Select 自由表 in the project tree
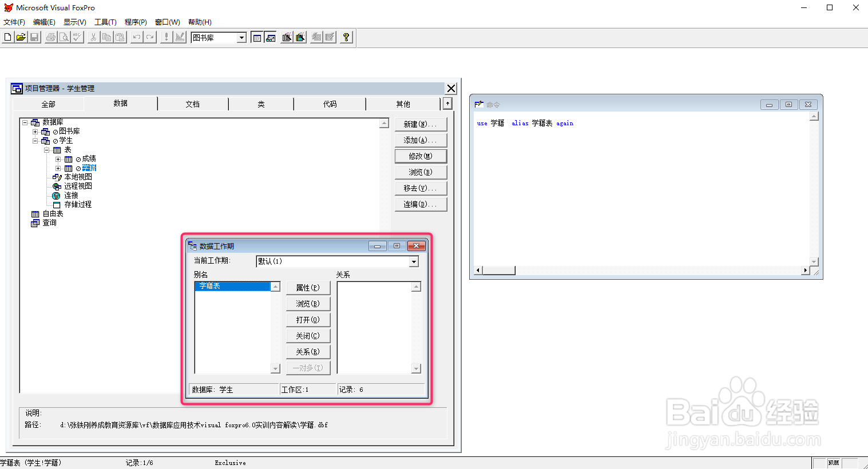The width and height of the screenshot is (868, 469). coord(53,214)
